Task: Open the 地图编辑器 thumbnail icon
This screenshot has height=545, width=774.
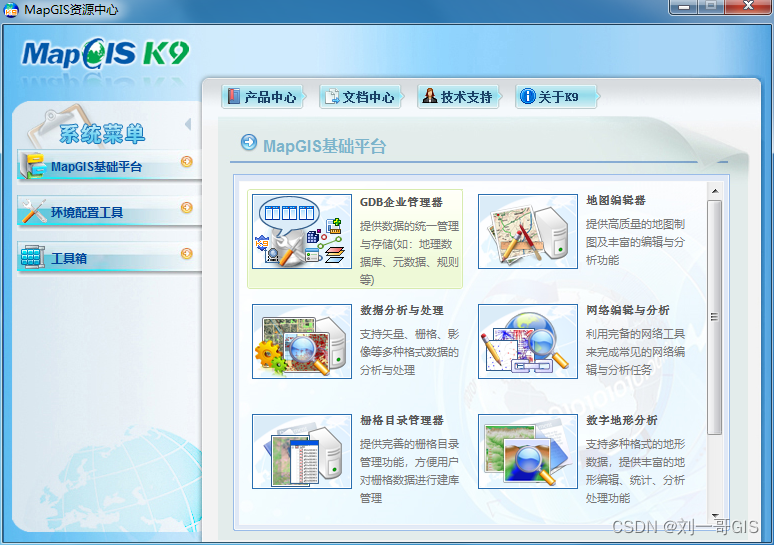Action: [528, 232]
